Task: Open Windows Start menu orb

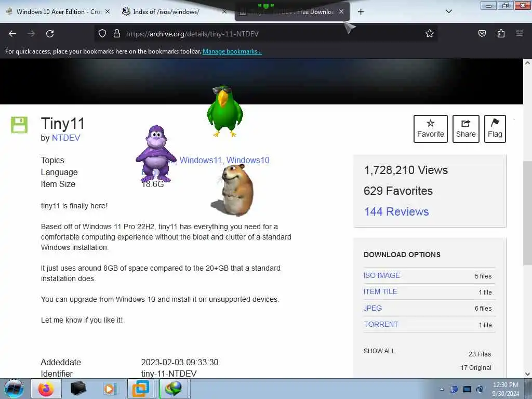Action: [14, 389]
